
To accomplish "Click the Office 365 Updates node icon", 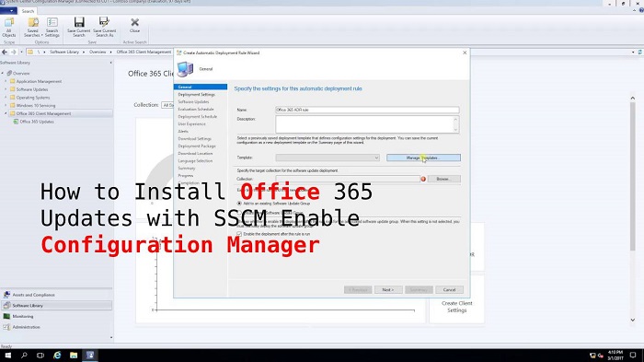I will pyautogui.click(x=16, y=122).
